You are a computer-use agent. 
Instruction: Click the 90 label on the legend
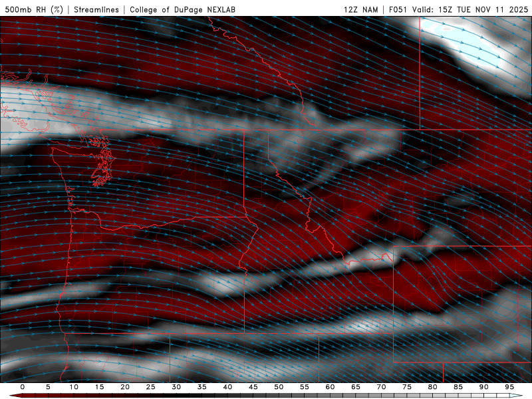click(x=483, y=387)
